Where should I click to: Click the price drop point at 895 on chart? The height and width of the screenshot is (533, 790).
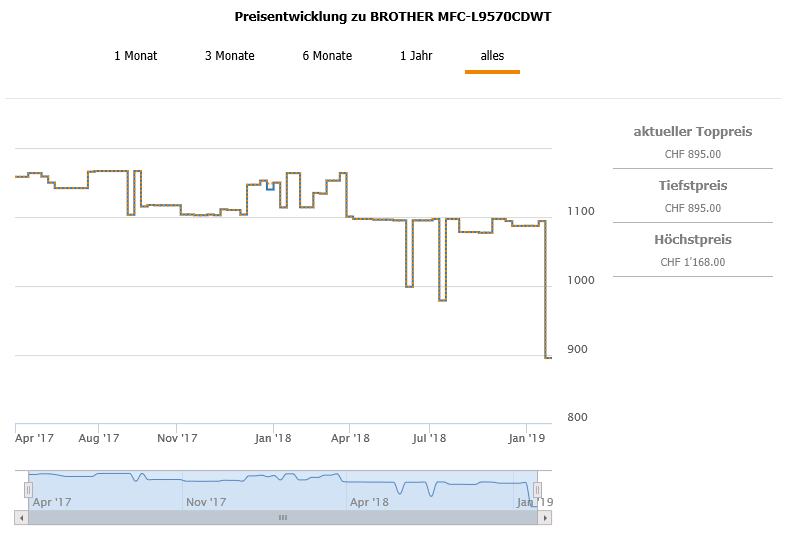(547, 357)
